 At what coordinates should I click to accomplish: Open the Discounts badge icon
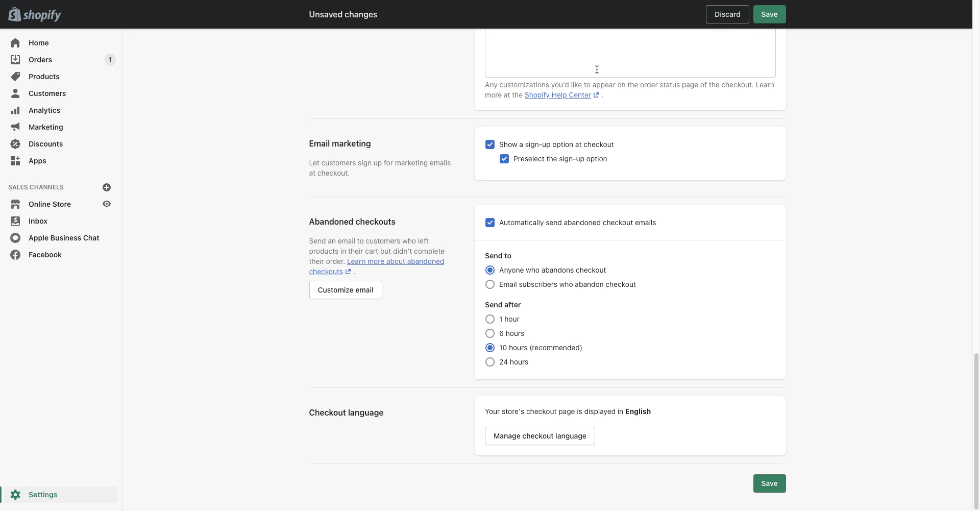(x=15, y=144)
